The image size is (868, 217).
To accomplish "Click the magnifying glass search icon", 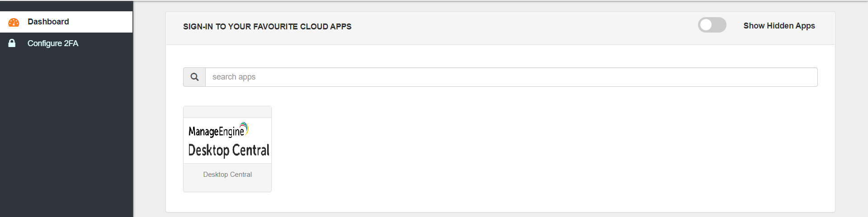I will 194,77.
